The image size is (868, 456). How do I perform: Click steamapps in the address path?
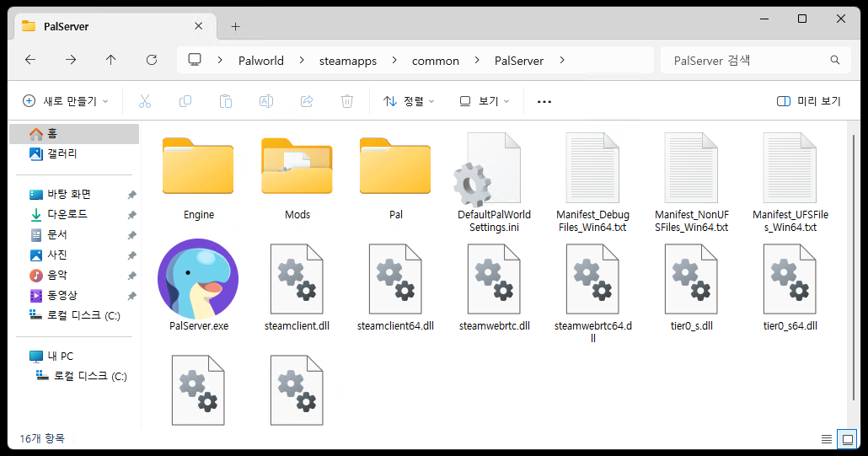[348, 61]
